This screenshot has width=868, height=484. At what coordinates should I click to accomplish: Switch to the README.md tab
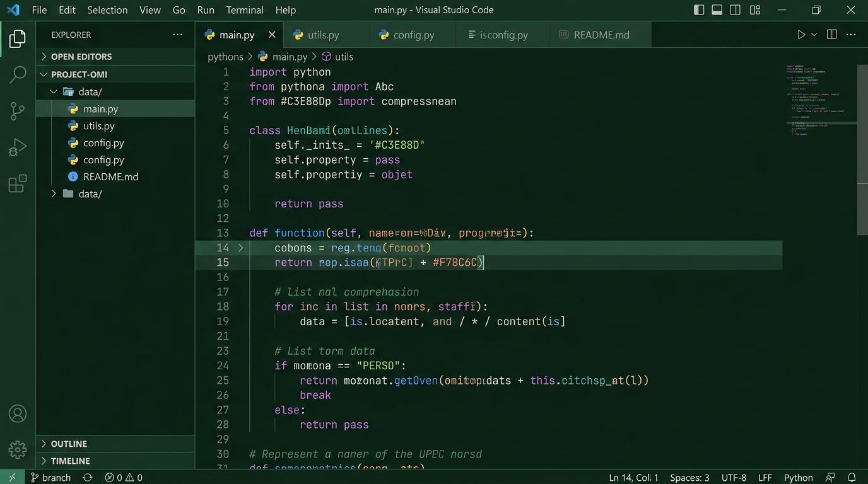click(x=601, y=35)
